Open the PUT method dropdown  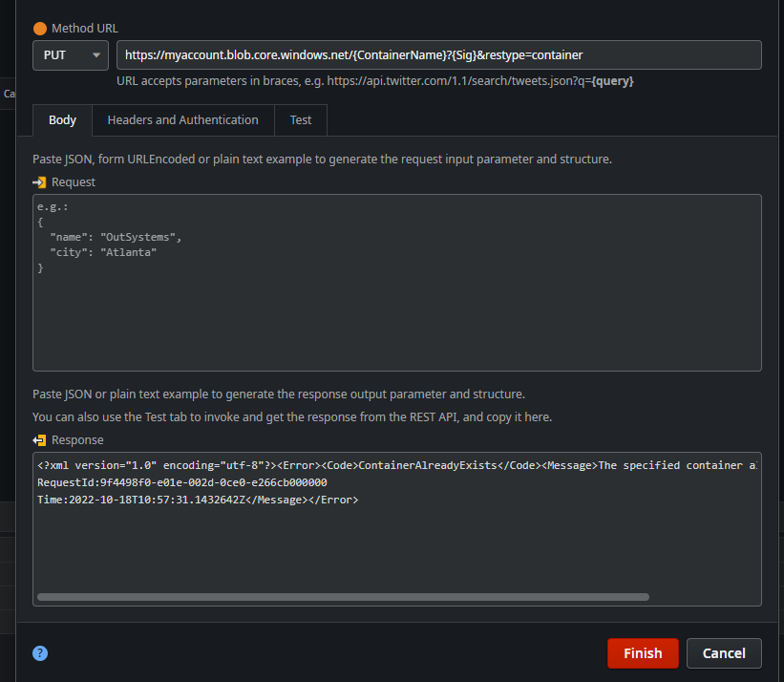tap(71, 55)
